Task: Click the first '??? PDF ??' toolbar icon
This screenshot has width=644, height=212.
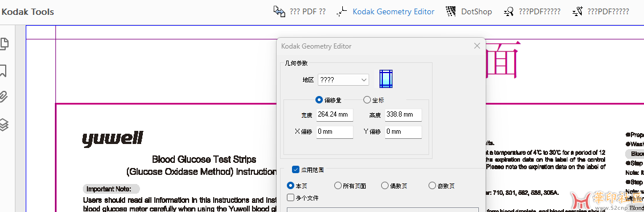Action: [x=279, y=11]
